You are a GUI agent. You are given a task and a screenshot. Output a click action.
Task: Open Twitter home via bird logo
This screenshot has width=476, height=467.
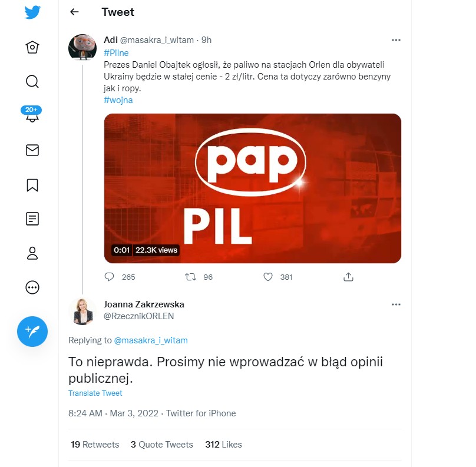click(32, 12)
